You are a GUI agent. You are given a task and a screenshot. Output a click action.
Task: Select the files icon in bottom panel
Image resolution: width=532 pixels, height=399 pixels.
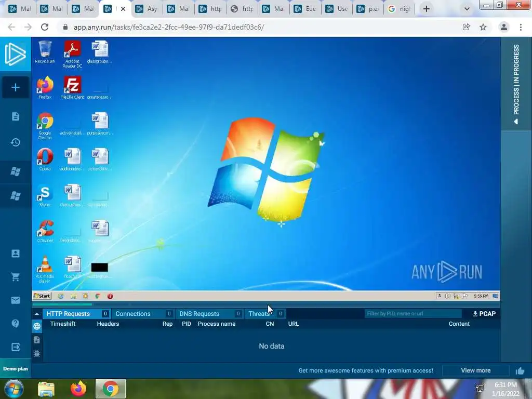coord(37,340)
